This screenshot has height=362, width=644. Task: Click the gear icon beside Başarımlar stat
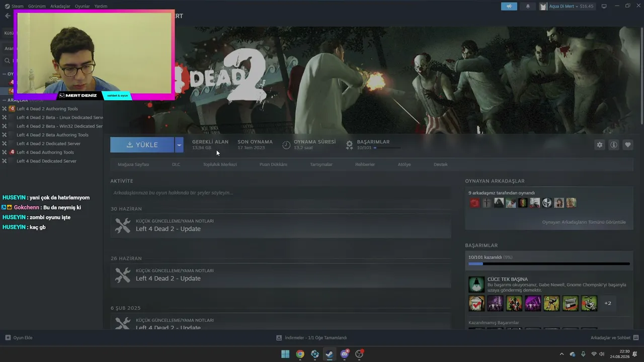349,145
